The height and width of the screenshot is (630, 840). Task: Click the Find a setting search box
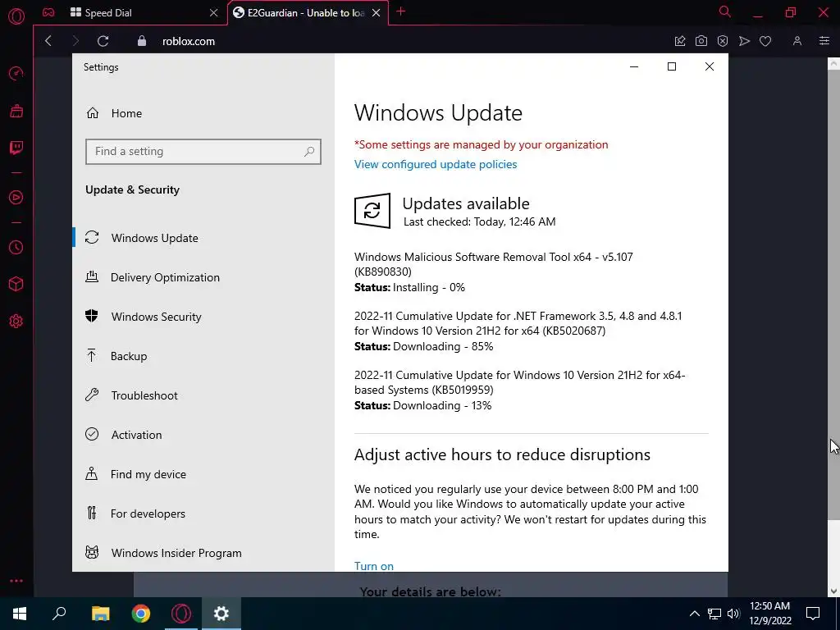(203, 152)
